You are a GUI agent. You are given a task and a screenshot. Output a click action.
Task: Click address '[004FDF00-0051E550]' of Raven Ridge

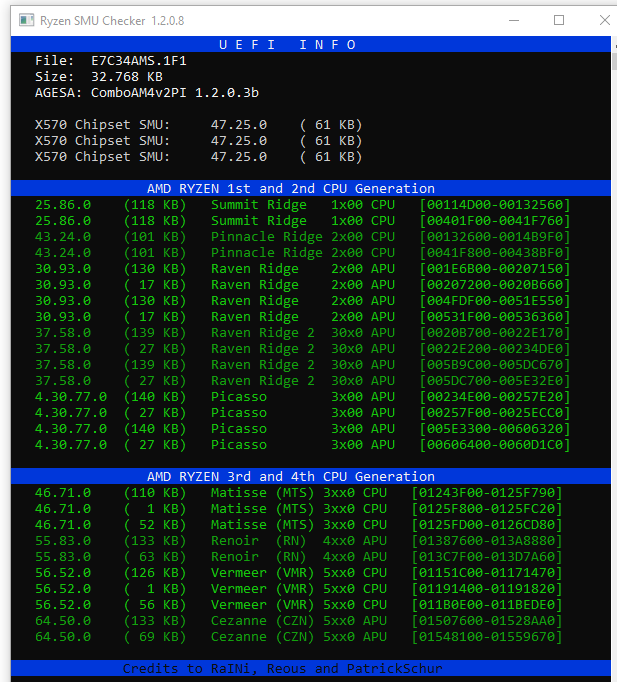(x=495, y=301)
